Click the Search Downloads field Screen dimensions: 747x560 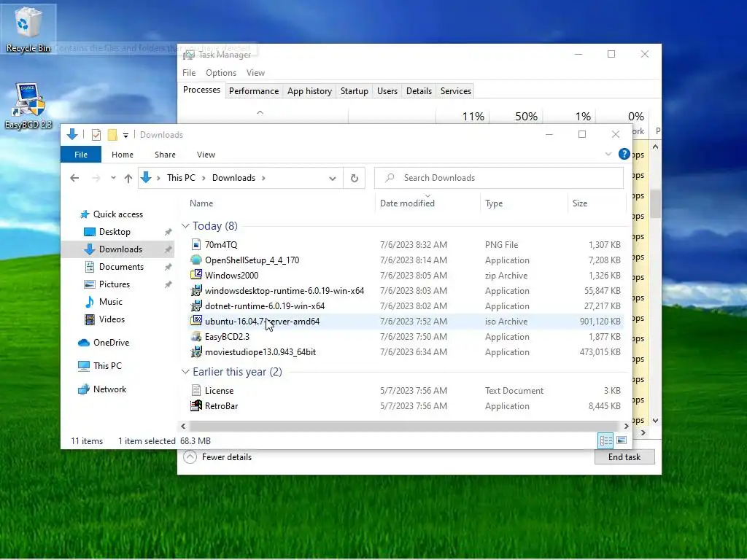pos(499,178)
